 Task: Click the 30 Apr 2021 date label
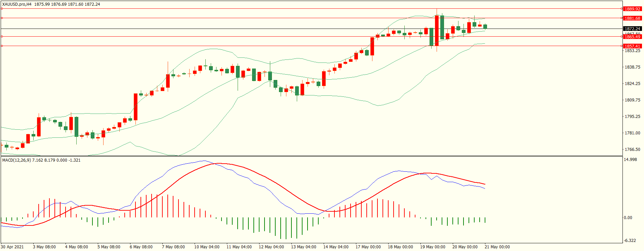click(12, 247)
